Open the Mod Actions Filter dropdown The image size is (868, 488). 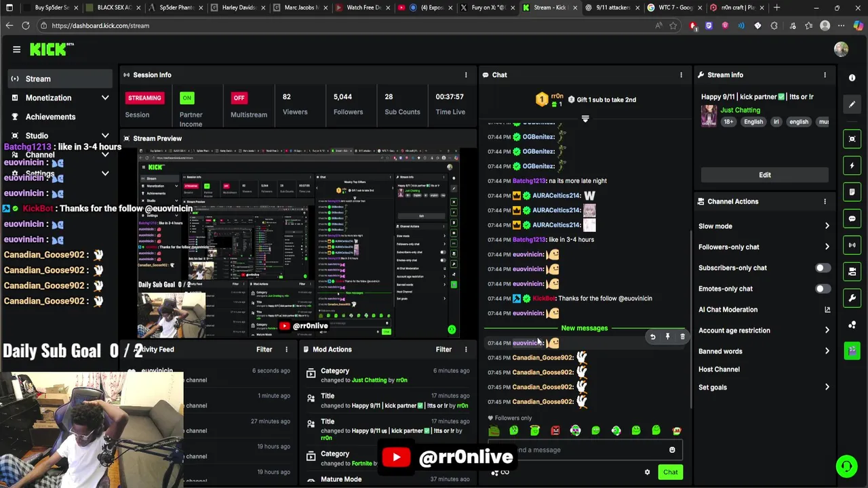[x=443, y=350]
